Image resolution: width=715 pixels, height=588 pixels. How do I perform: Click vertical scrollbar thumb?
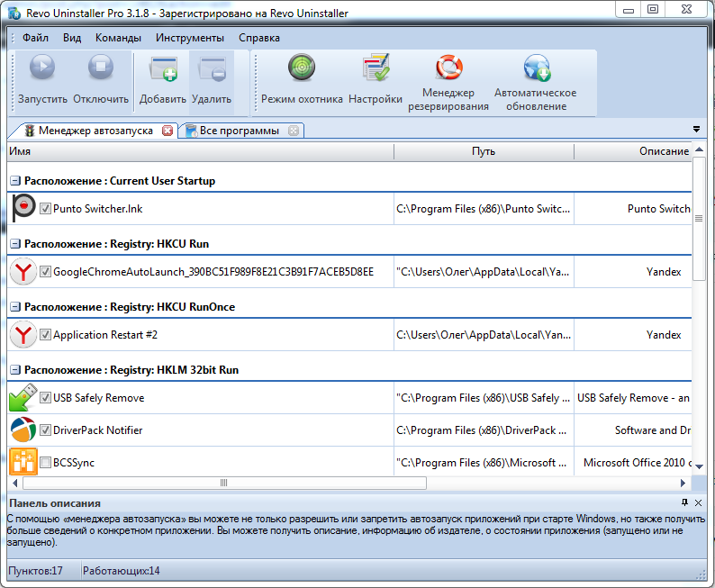698,218
